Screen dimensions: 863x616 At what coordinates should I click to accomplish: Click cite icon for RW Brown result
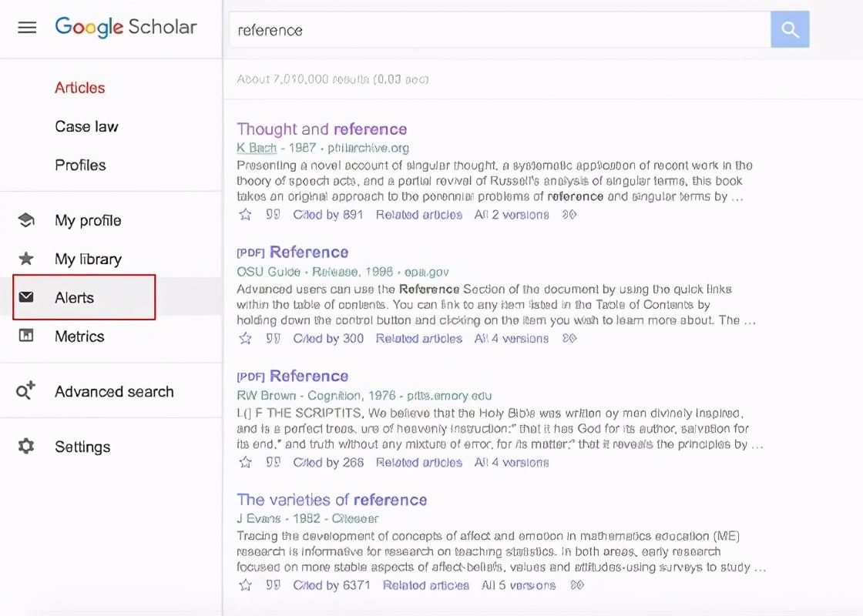coord(273,463)
